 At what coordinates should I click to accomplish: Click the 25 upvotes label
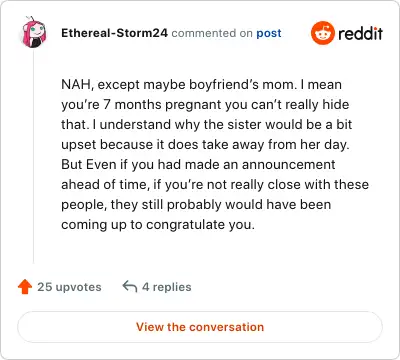click(69, 287)
